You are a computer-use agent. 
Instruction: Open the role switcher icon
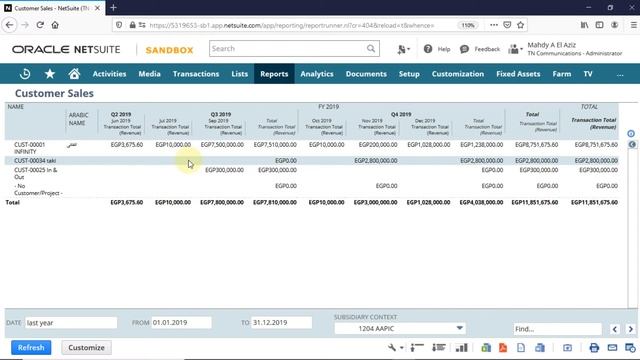[x=515, y=49]
